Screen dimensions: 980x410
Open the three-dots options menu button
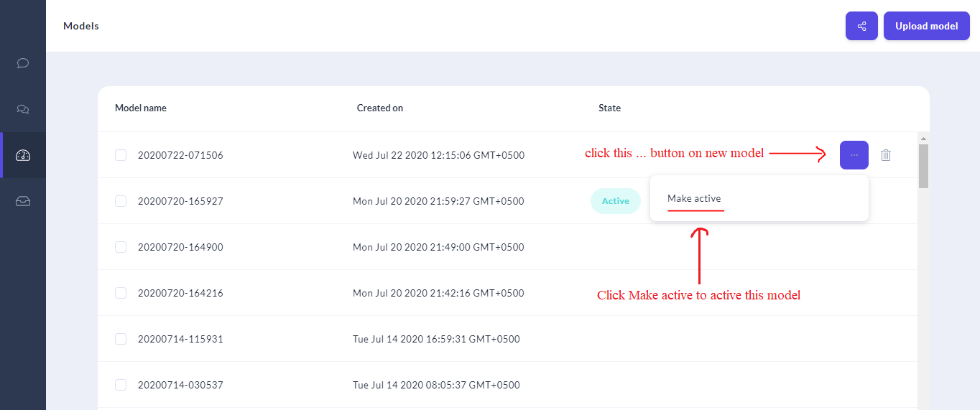pos(854,155)
